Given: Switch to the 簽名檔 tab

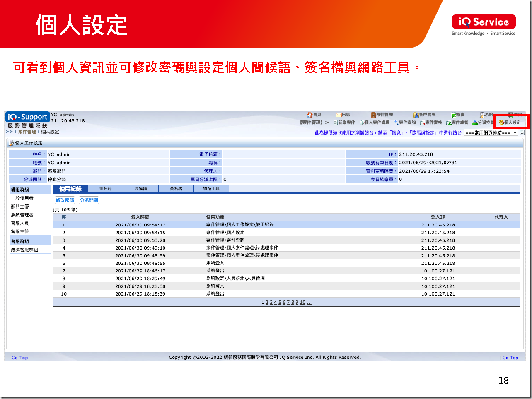Looking at the screenshot, I should (x=176, y=189).
